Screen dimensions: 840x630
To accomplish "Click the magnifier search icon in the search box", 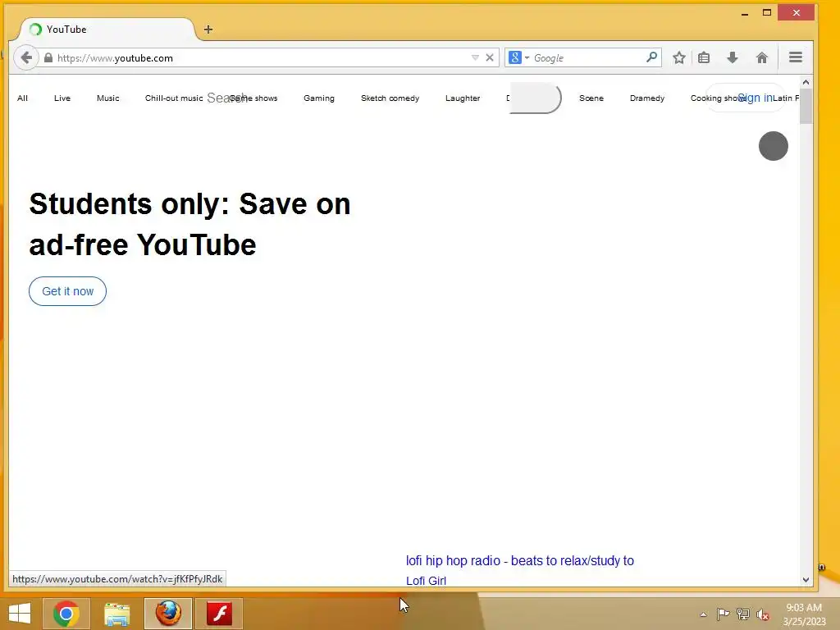I will [651, 57].
